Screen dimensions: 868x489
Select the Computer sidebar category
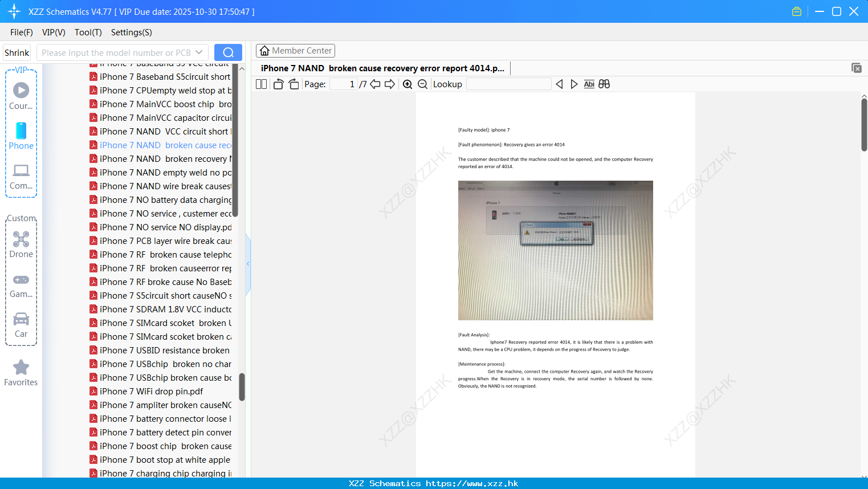pyautogui.click(x=21, y=176)
